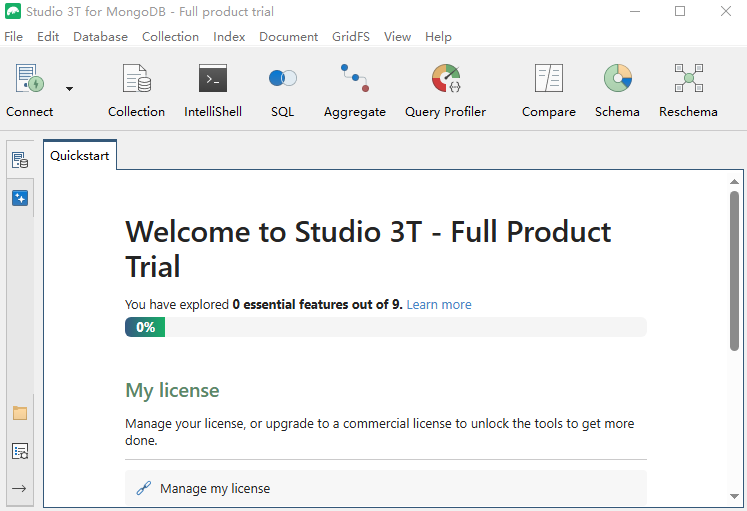Viewport: 747px width, 511px height.
Task: Open the Reschema tool
Action: [x=688, y=90]
